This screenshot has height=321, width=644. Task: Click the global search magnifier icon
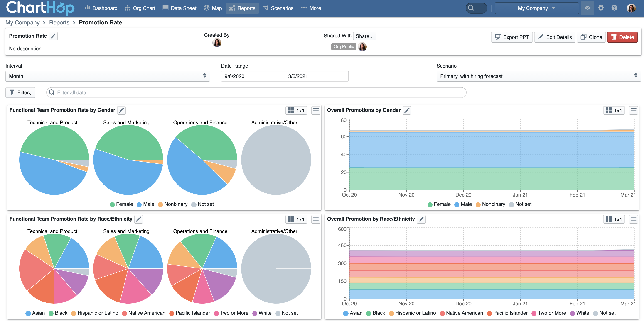point(471,8)
